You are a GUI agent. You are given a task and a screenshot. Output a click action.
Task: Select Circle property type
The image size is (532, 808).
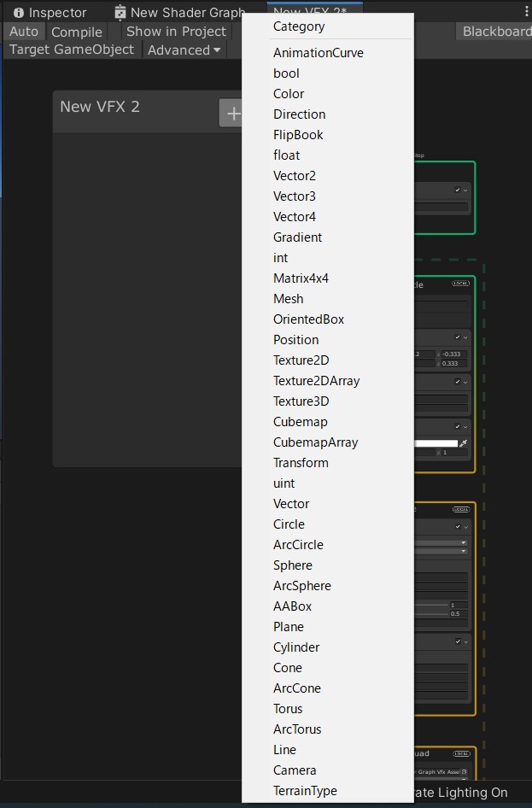(328, 524)
